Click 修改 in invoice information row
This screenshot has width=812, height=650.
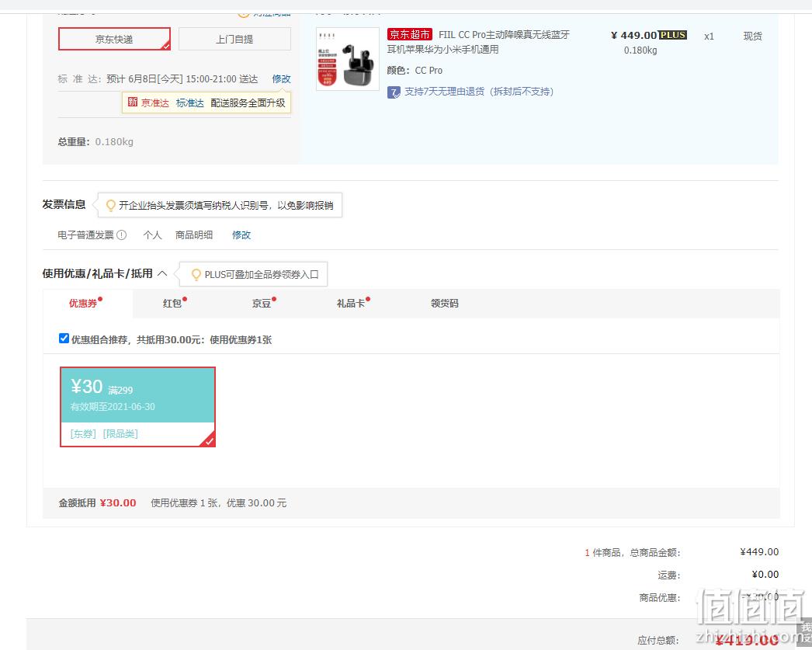point(241,235)
